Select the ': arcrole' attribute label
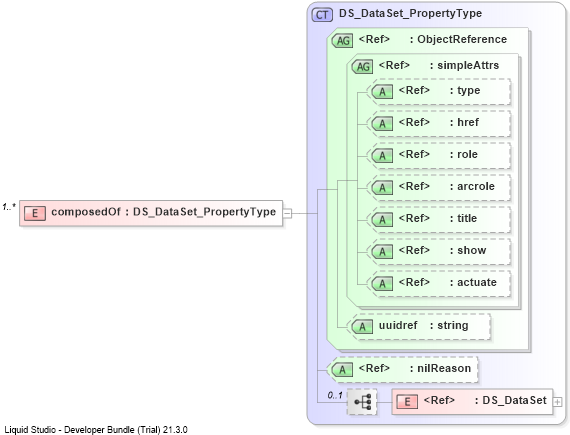The image size is (570, 435). point(472,186)
